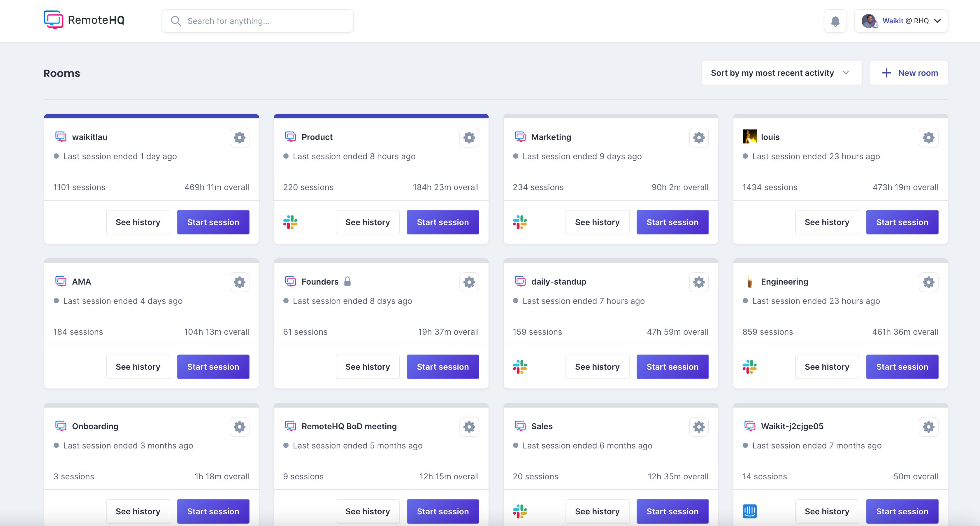See history for Sales room

point(598,511)
